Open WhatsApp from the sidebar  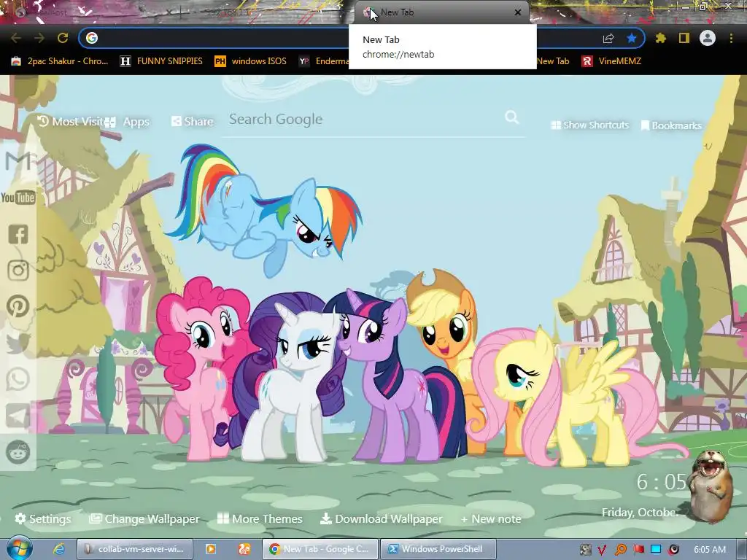pyautogui.click(x=18, y=379)
